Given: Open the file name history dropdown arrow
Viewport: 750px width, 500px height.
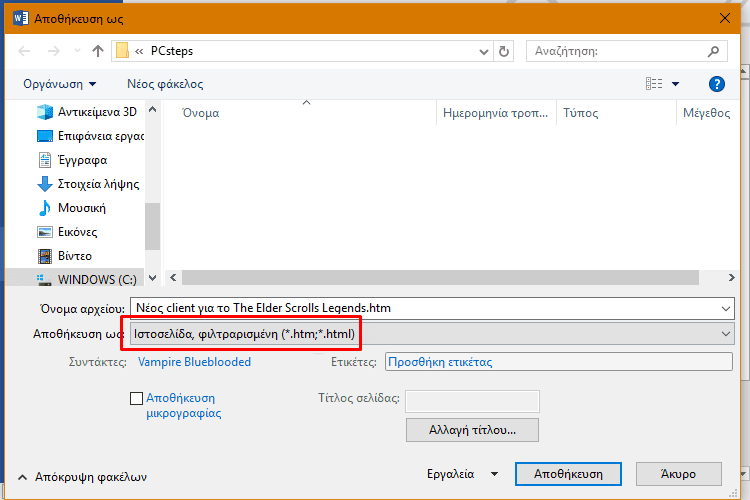Looking at the screenshot, I should [x=724, y=307].
